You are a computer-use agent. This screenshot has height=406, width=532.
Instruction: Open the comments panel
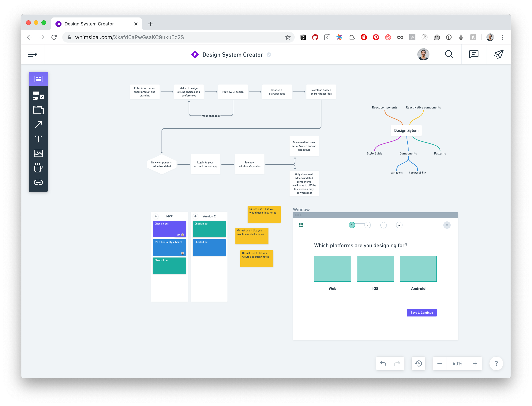[x=474, y=54]
